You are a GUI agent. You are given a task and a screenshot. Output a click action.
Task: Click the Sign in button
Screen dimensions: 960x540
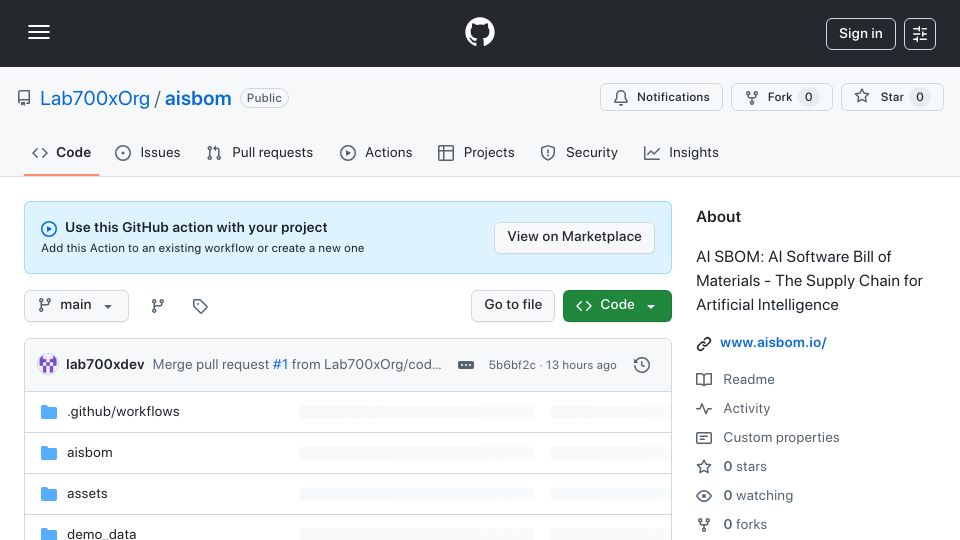tap(860, 34)
